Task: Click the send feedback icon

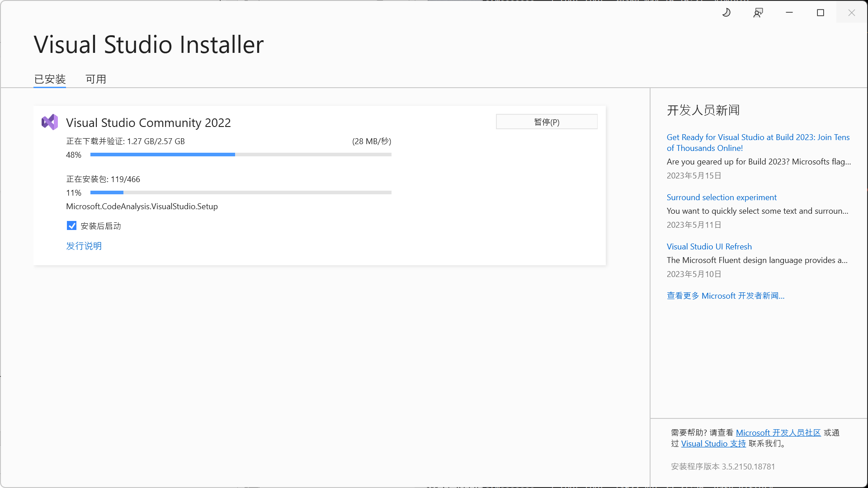Action: [x=758, y=13]
